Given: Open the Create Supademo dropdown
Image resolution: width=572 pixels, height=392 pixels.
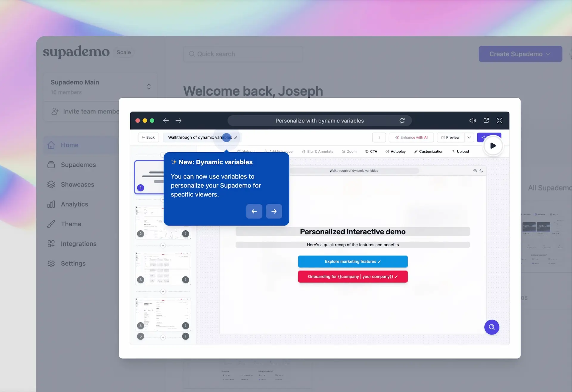Looking at the screenshot, I should 520,54.
